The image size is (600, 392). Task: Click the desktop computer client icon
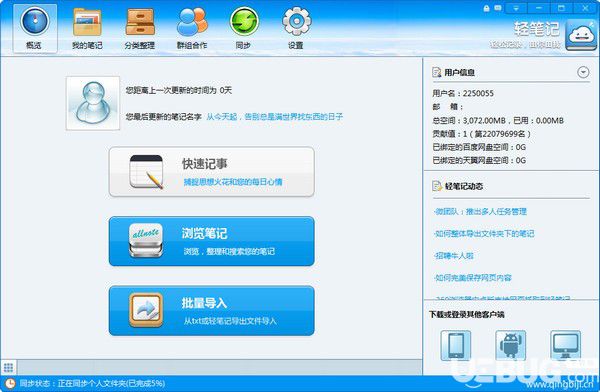point(566,345)
